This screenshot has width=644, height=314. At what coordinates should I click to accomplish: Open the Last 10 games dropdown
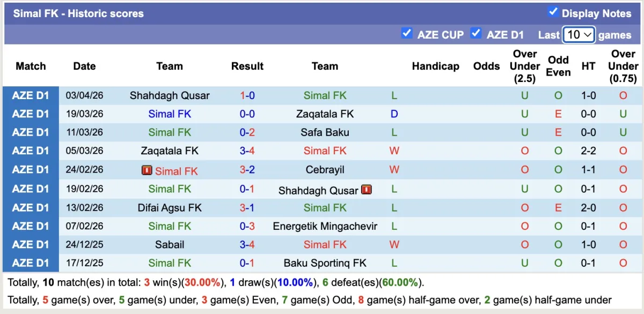[x=579, y=35]
